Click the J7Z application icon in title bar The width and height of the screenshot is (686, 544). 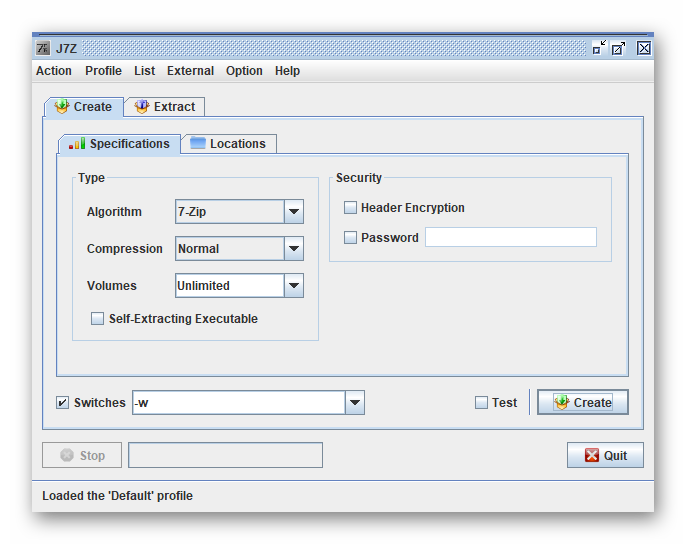coord(43,48)
